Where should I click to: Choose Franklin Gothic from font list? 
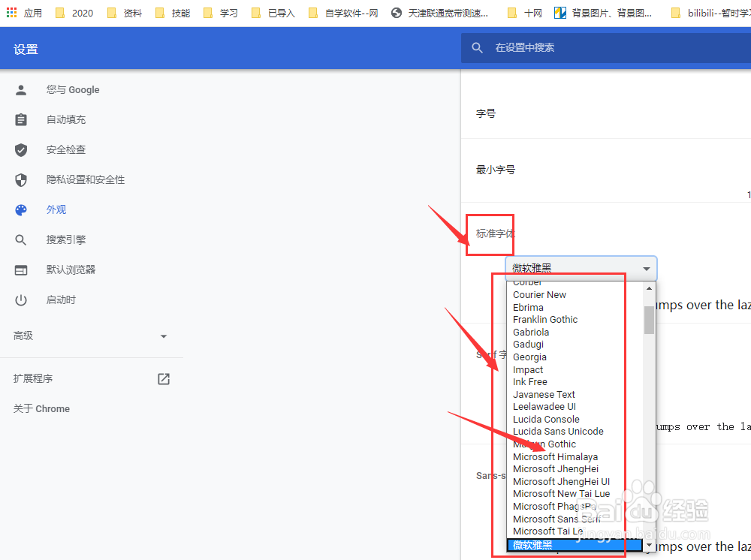tap(575, 320)
